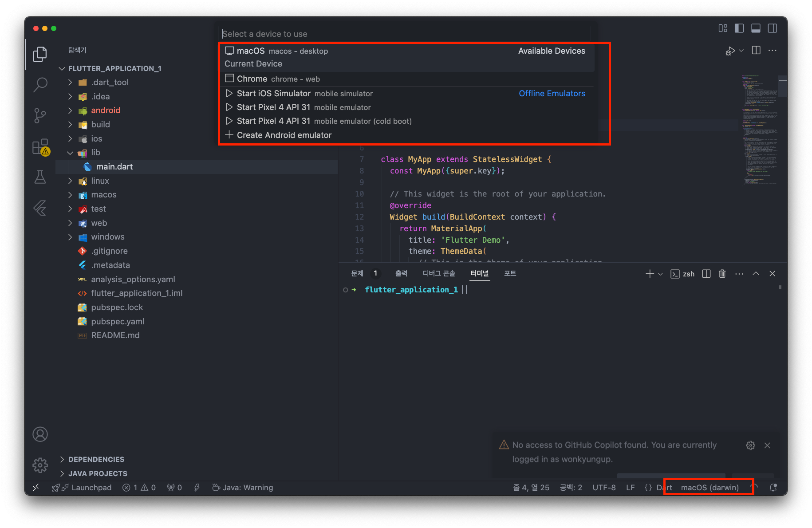Toggle the secondary side bar
The image size is (812, 528).
point(773,28)
